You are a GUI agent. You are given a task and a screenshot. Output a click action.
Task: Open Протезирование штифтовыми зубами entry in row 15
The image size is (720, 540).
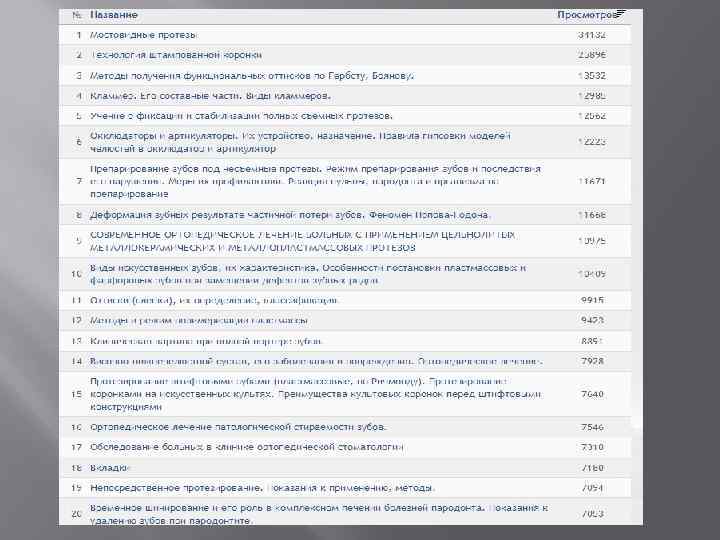315,394
